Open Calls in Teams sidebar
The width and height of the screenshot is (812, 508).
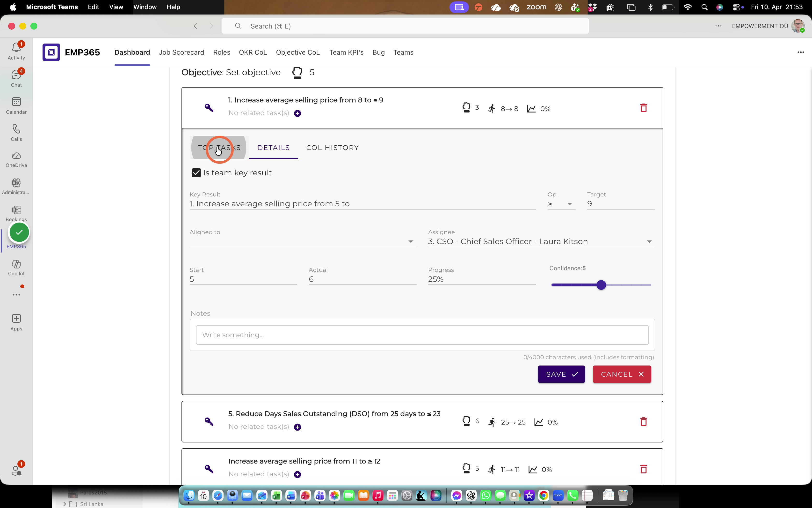point(16,133)
